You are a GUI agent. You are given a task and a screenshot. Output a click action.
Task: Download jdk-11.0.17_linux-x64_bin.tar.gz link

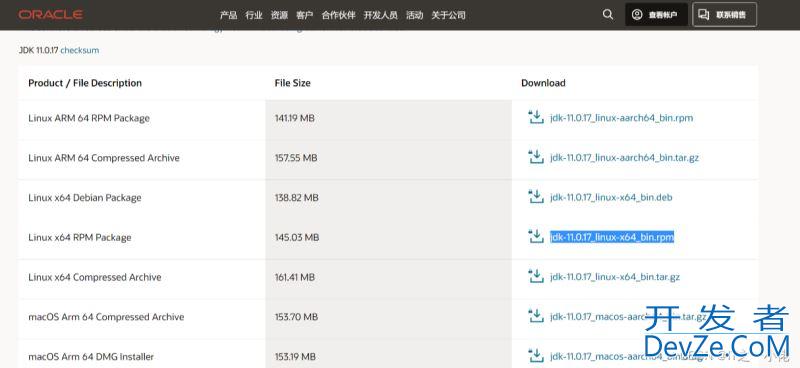[x=615, y=277]
